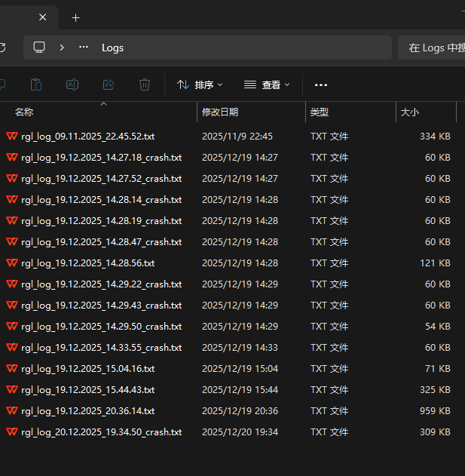
Task: Sort files by 修改日期 column header
Action: [220, 112]
